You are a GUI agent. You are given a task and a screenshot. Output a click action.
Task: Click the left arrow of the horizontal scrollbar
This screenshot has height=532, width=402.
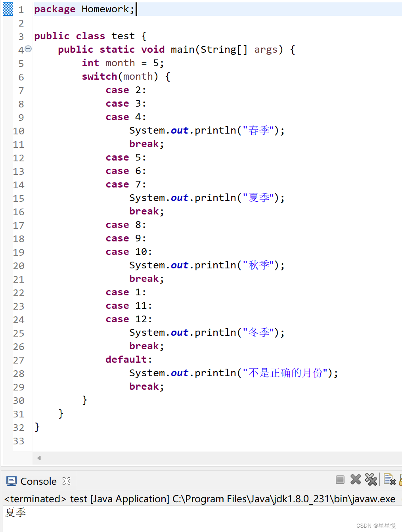[39, 457]
